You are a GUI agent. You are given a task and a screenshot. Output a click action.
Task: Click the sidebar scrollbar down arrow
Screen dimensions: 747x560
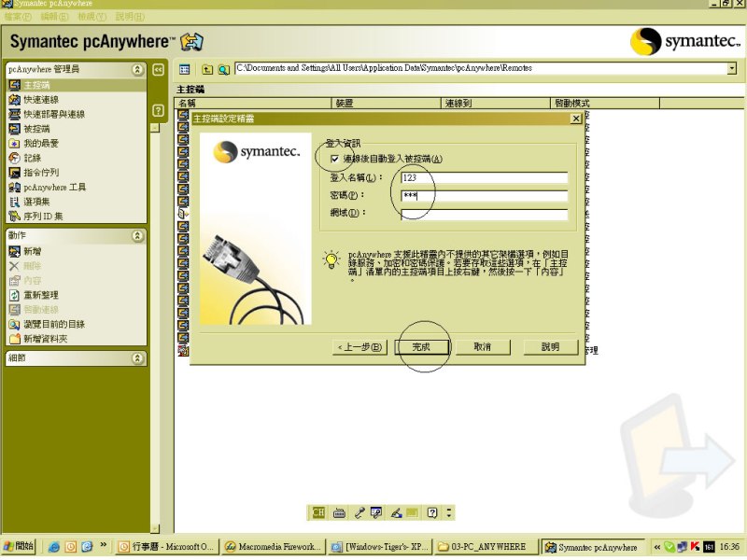(155, 528)
